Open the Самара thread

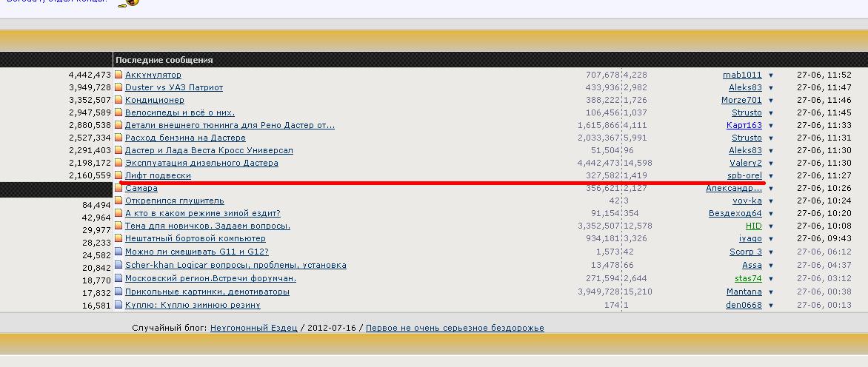(x=141, y=188)
